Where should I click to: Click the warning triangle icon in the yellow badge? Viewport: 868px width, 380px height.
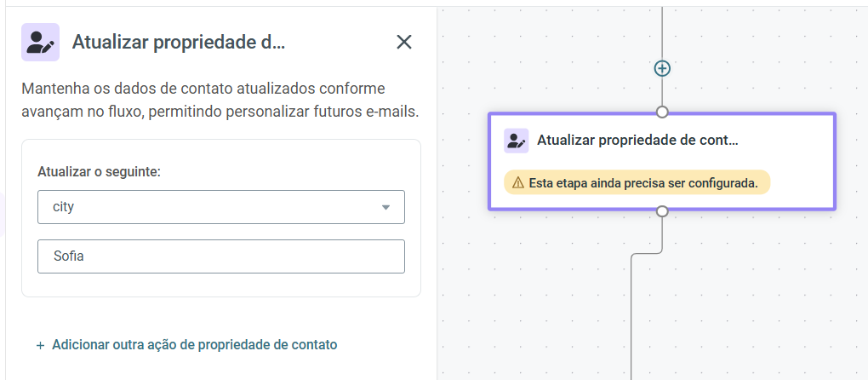click(x=517, y=183)
